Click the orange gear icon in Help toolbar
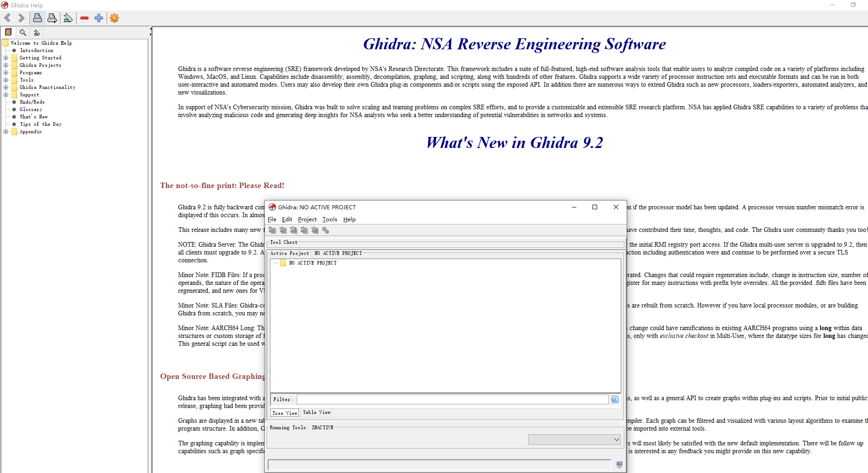Screen dimensions: 868x473 (114, 18)
